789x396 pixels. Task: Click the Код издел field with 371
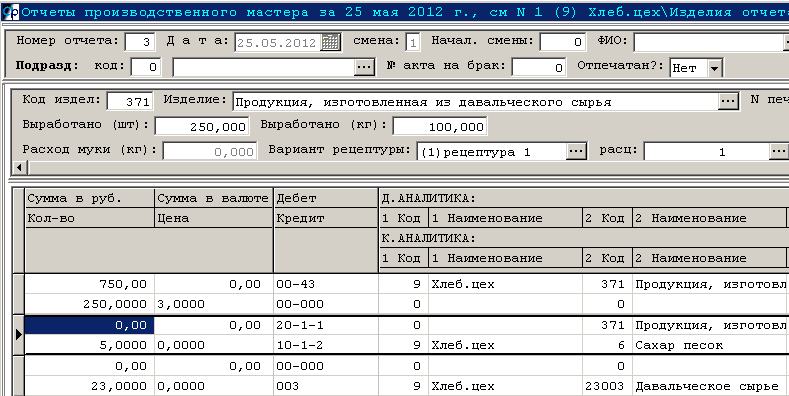tap(129, 101)
